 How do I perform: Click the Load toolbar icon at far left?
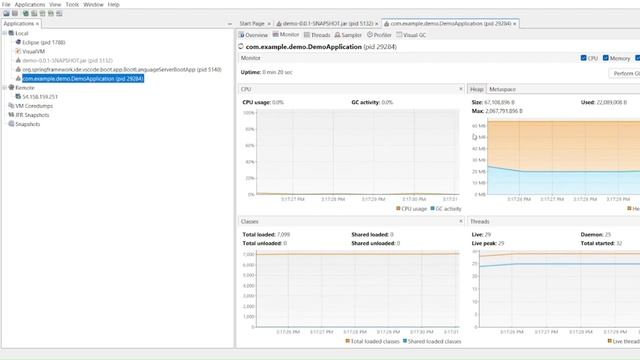pos(6,13)
